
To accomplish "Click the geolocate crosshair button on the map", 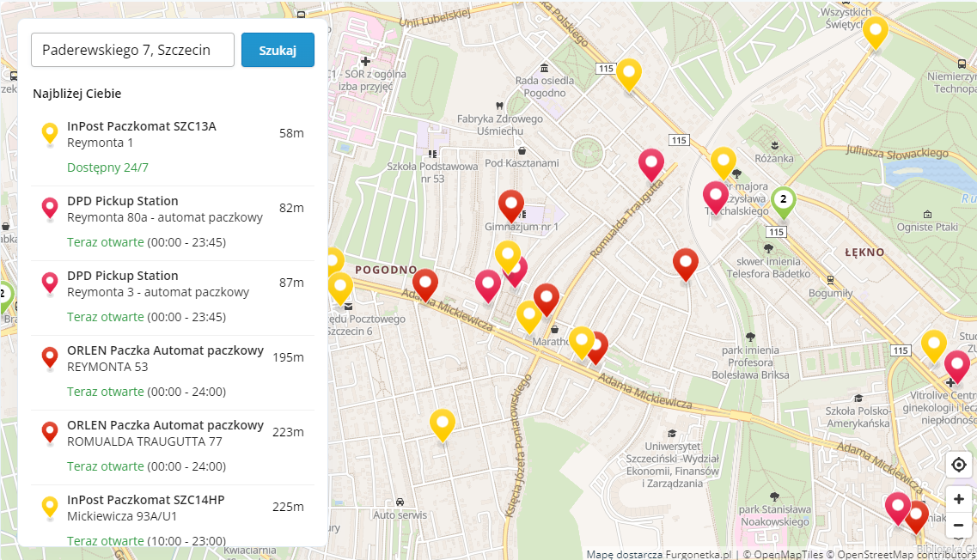I will [x=959, y=464].
